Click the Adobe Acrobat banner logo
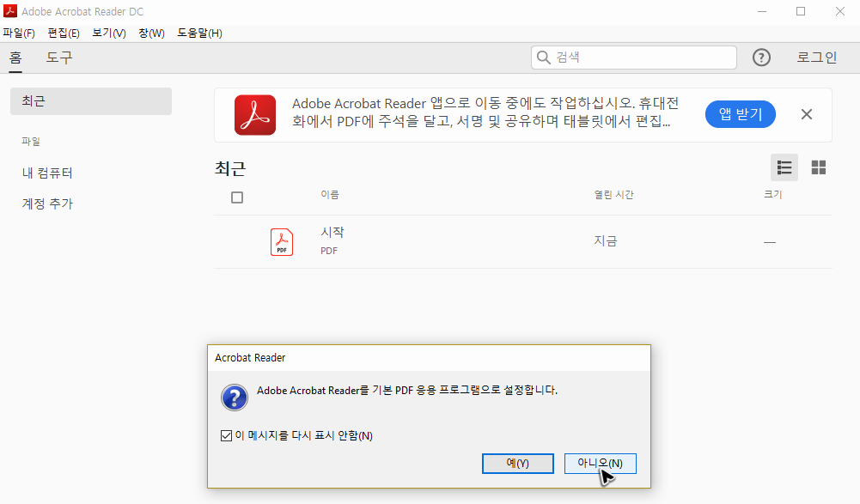Image resolution: width=860 pixels, height=504 pixels. tap(255, 115)
